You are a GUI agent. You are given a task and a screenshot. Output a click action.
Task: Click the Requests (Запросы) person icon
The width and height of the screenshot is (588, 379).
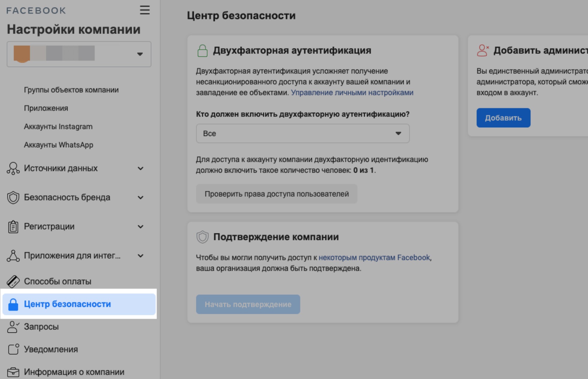13,327
